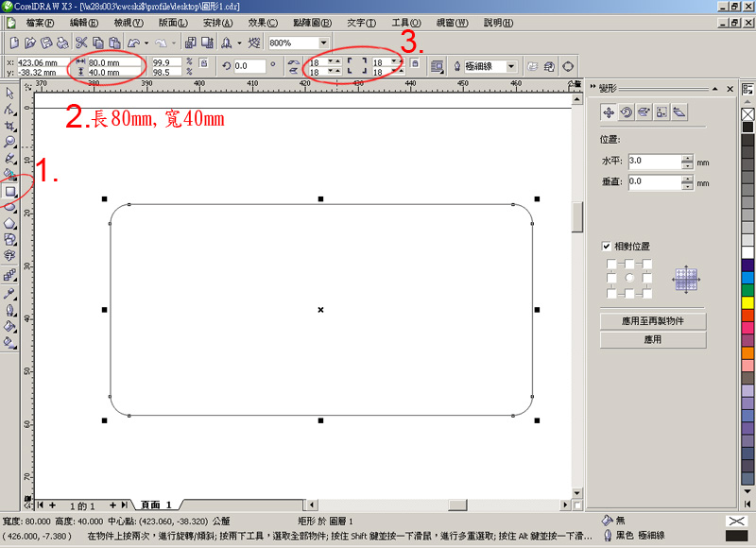
Task: Click the Undo arrow icon
Action: tap(134, 43)
